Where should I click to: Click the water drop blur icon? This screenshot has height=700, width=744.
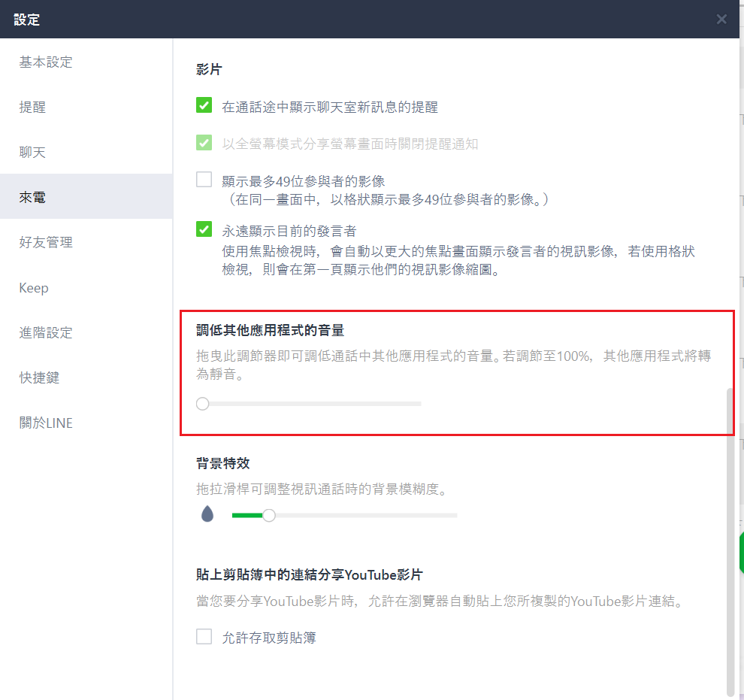pyautogui.click(x=207, y=514)
